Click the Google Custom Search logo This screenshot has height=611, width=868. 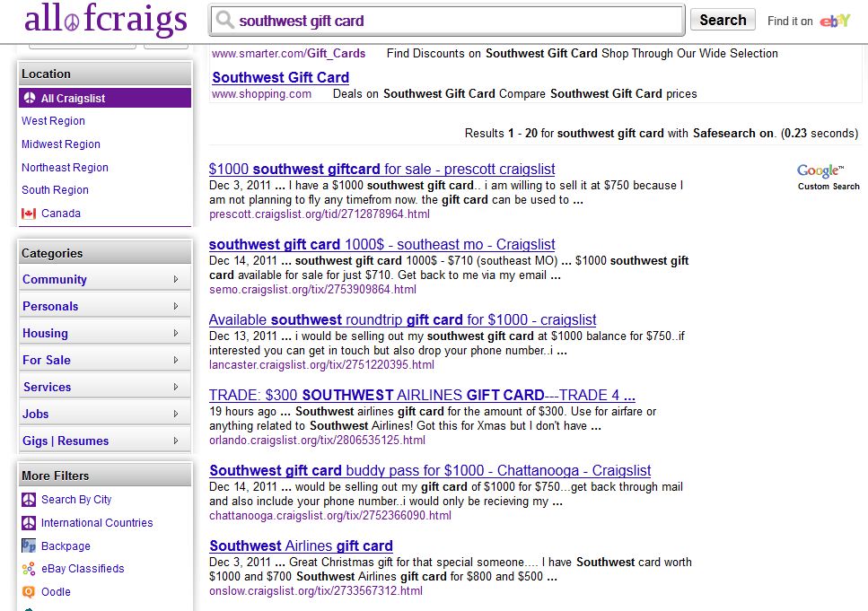(x=829, y=177)
